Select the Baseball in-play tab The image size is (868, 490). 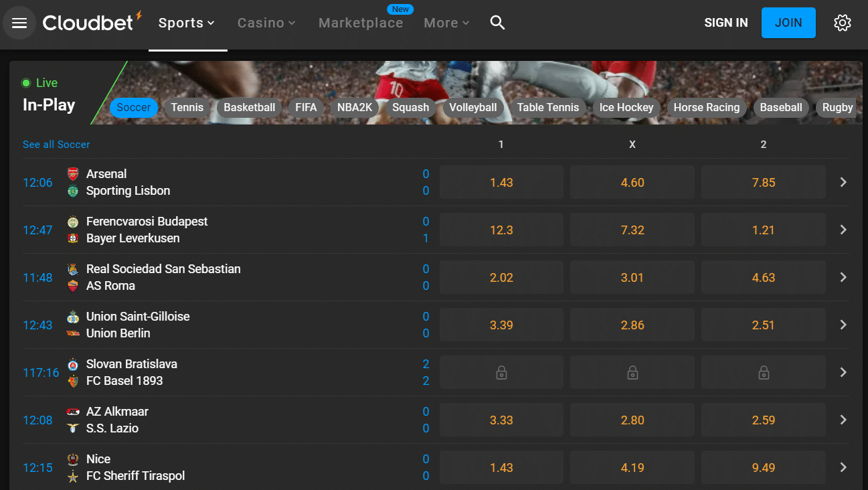[781, 107]
